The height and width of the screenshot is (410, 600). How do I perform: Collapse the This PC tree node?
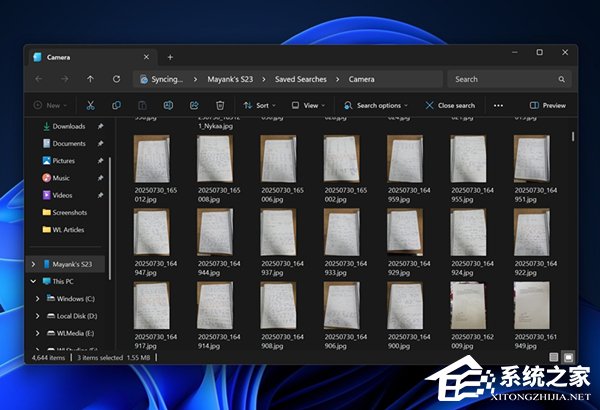tap(33, 281)
